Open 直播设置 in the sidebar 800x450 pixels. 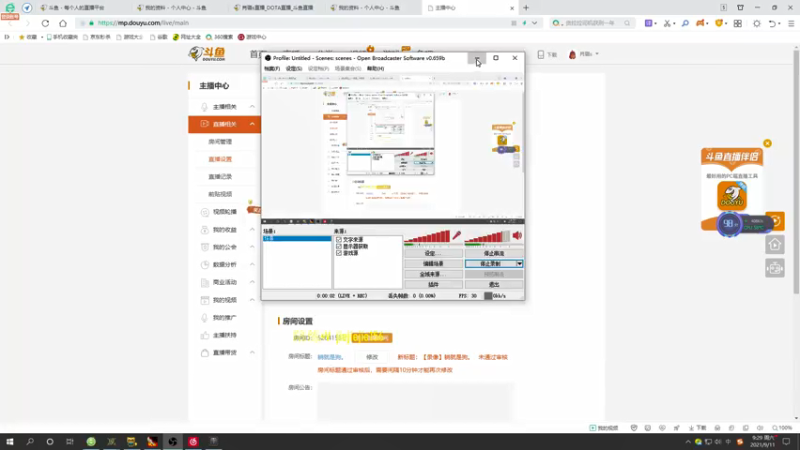220,159
